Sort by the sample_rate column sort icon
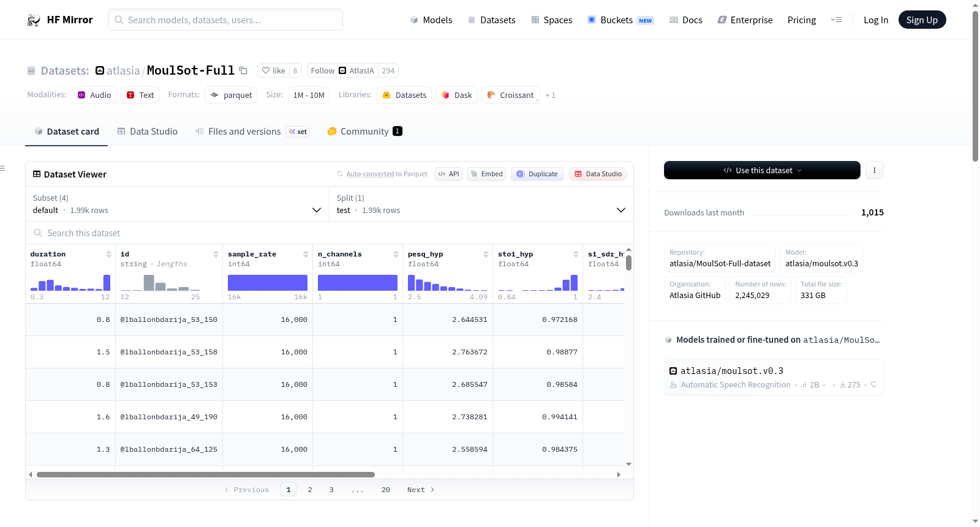 coord(306,254)
